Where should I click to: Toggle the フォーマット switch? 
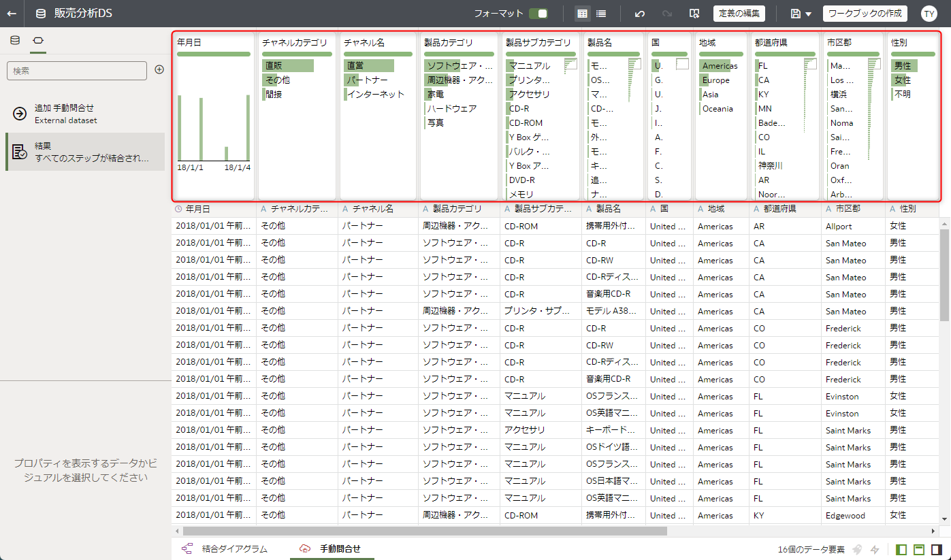538,14
